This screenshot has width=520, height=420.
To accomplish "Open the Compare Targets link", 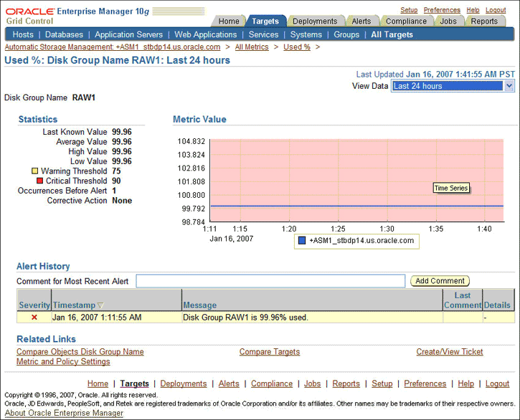I will click(270, 352).
